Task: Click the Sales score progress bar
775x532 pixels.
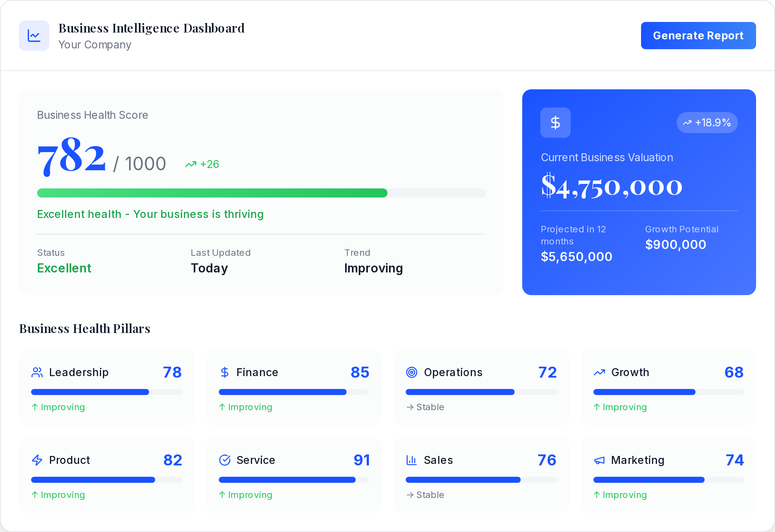Action: [x=481, y=480]
